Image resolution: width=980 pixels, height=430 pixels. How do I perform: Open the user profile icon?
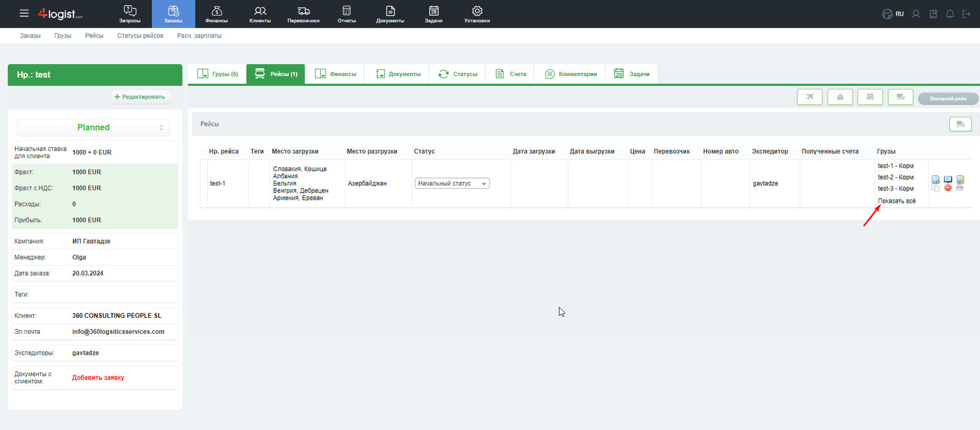[916, 13]
